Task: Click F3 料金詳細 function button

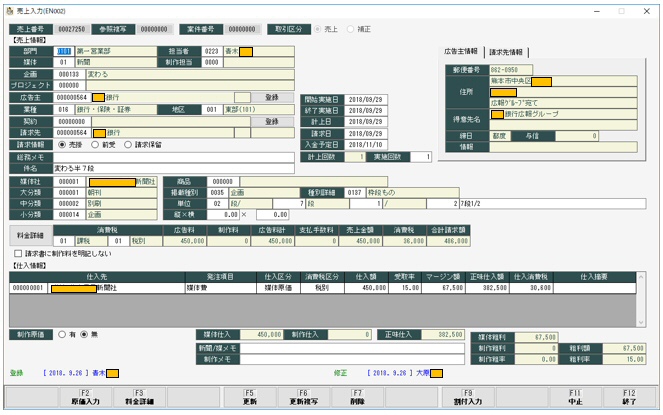Action: [x=140, y=397]
